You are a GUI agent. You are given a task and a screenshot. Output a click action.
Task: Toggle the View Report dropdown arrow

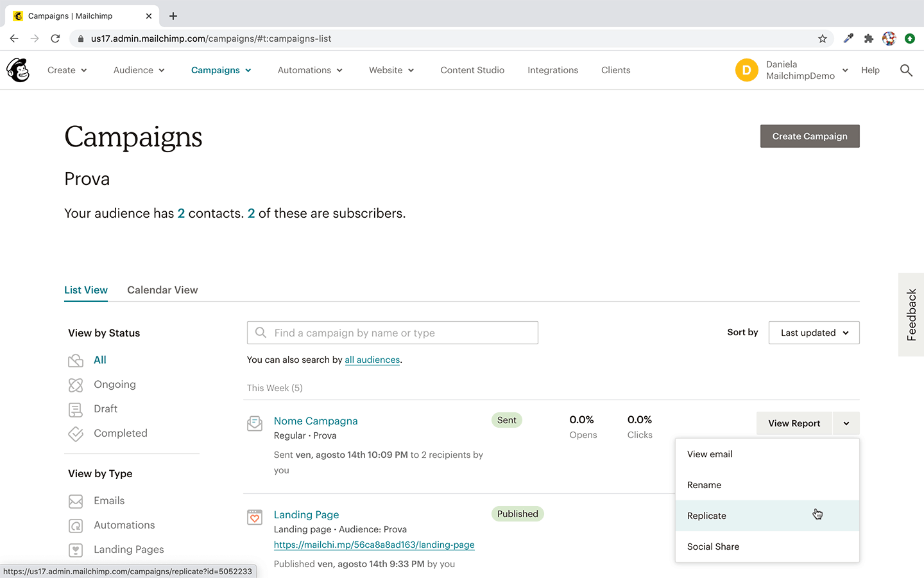[846, 423]
